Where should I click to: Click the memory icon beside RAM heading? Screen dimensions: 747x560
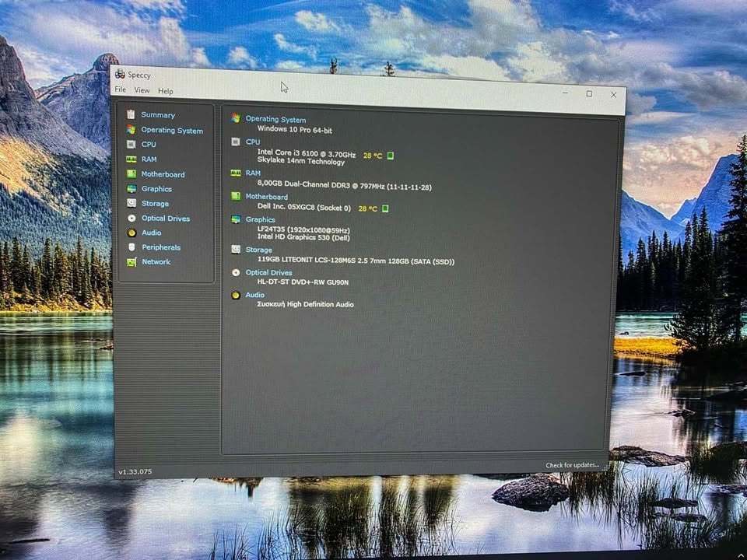click(x=236, y=173)
